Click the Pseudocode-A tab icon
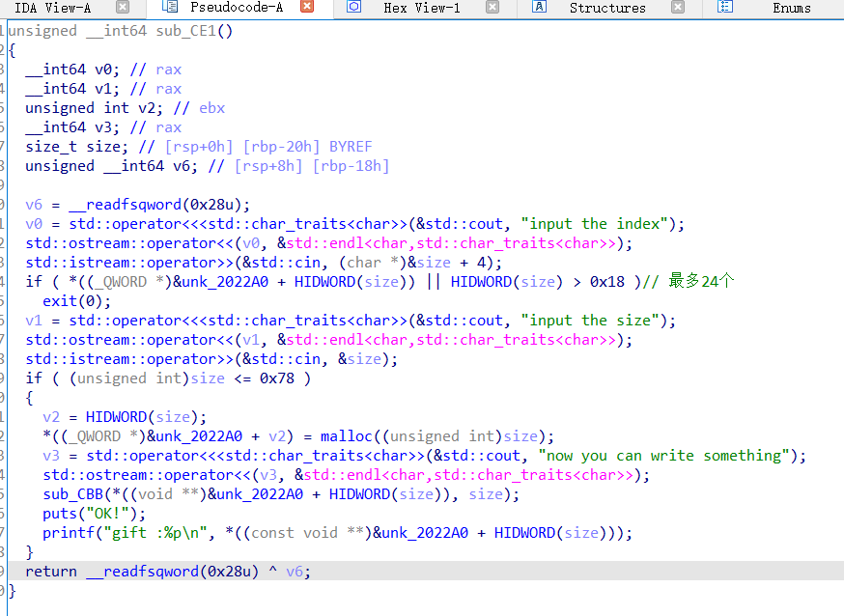Screen dimensions: 844x616 tap(170, 8)
